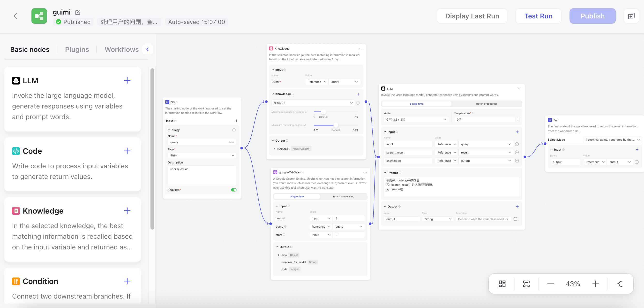Add a Code node with plus icon
The width and height of the screenshot is (644, 308).
(127, 151)
